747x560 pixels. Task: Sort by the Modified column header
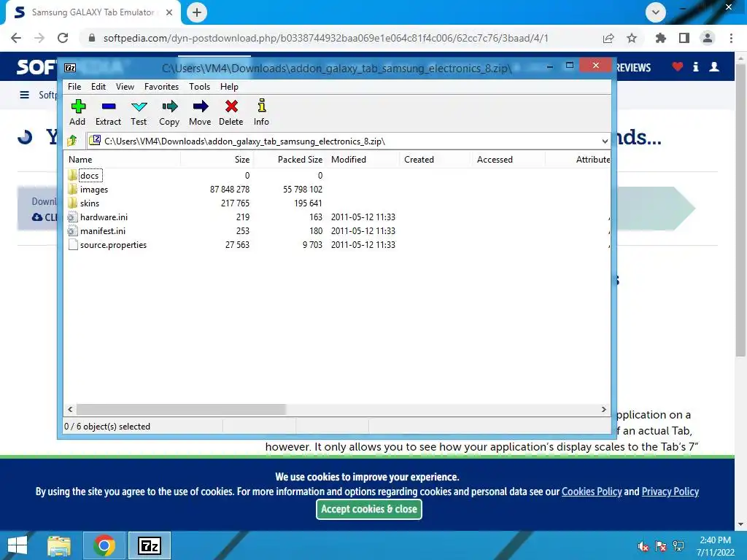click(363, 160)
